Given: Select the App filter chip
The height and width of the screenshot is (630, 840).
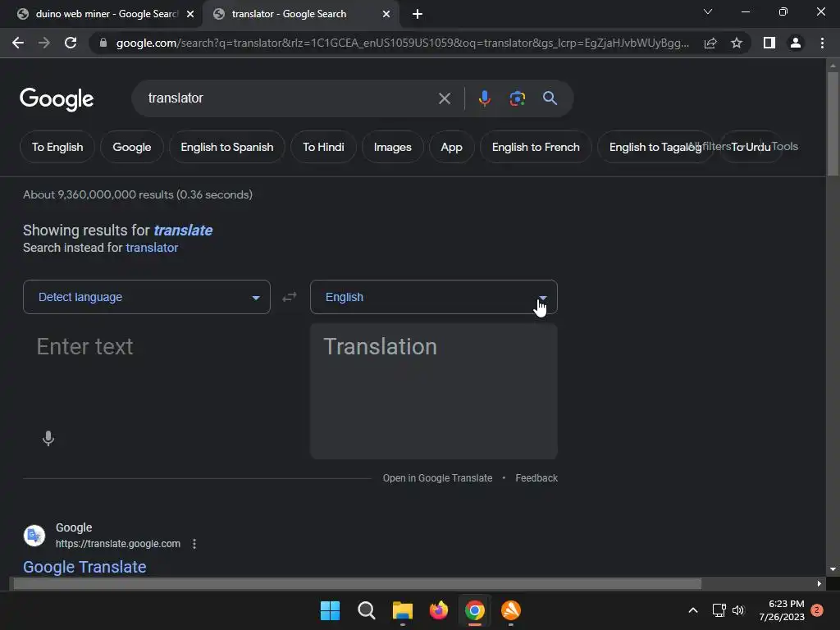Looking at the screenshot, I should [452, 147].
